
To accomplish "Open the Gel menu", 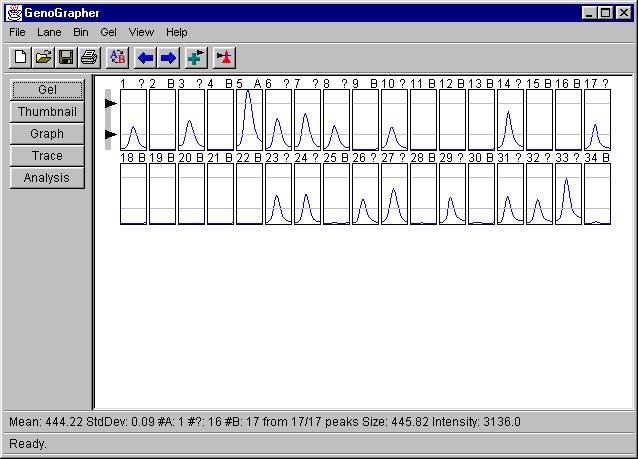I will click(108, 32).
